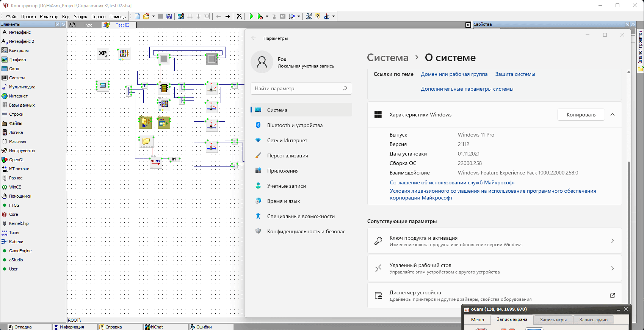Click the Копировать button
The image size is (644, 330).
[581, 115]
